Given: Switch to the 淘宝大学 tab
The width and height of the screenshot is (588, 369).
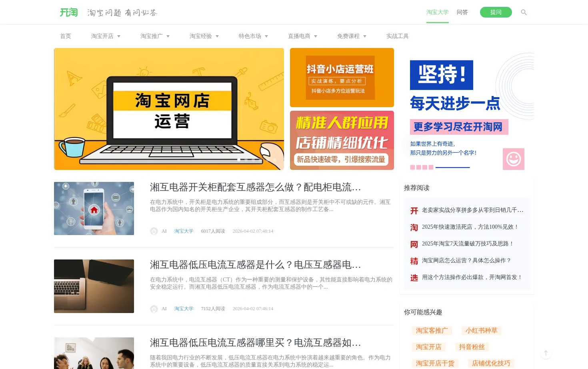Looking at the screenshot, I should 438,12.
